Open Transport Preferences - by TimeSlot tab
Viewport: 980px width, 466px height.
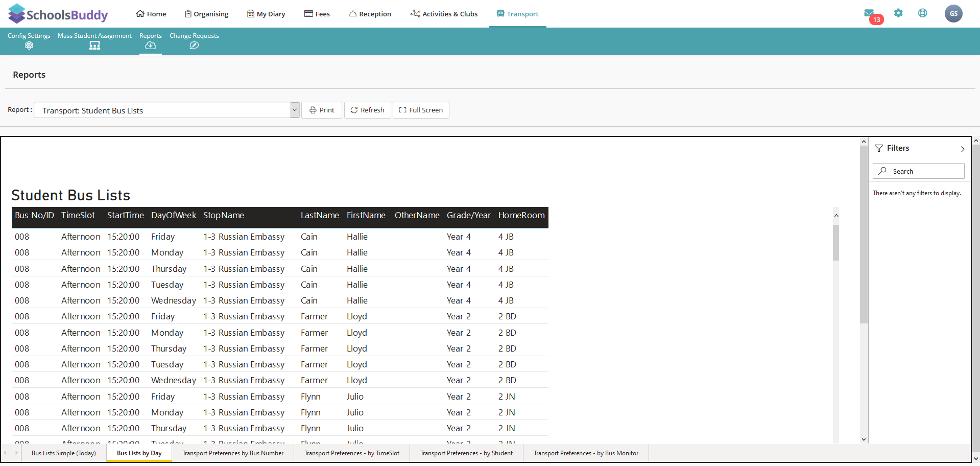[352, 453]
